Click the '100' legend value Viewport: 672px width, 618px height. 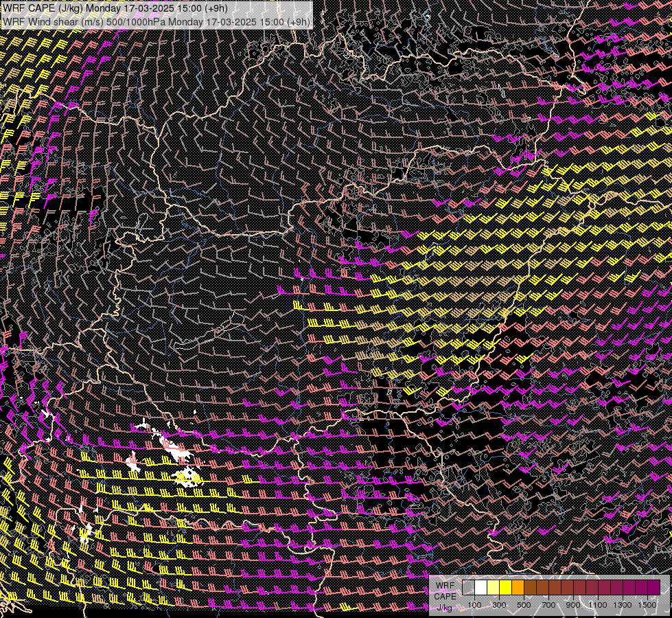[474, 605]
